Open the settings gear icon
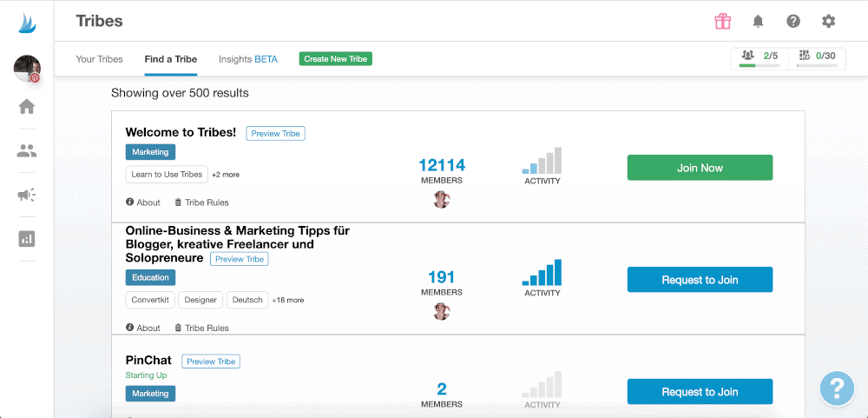The height and width of the screenshot is (418, 868). click(x=829, y=22)
